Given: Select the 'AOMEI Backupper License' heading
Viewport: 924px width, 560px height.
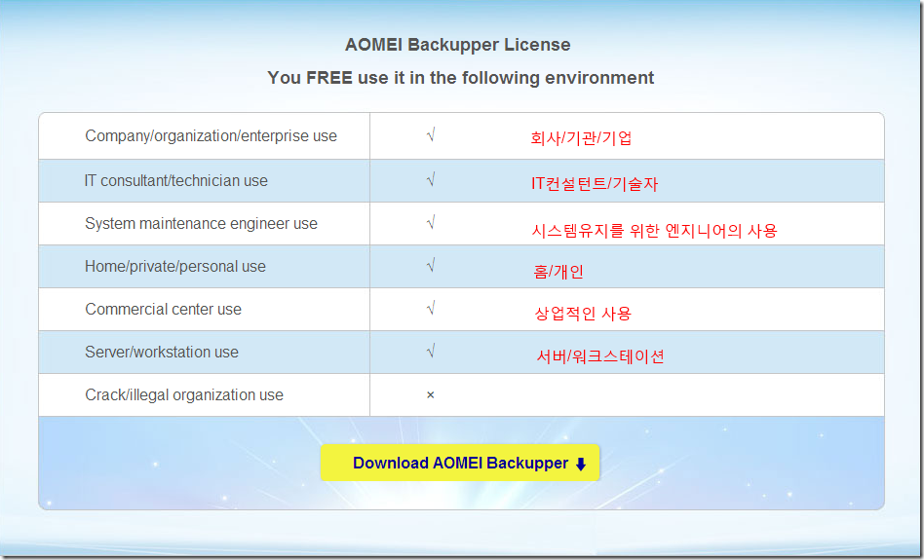Looking at the screenshot, I should click(x=458, y=45).
